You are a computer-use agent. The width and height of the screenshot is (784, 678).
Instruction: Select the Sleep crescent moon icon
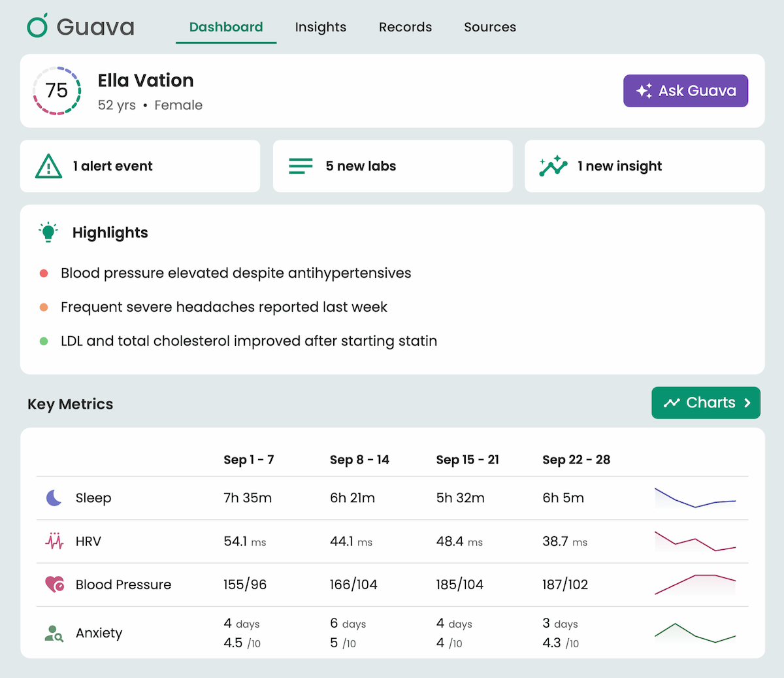[x=54, y=498]
